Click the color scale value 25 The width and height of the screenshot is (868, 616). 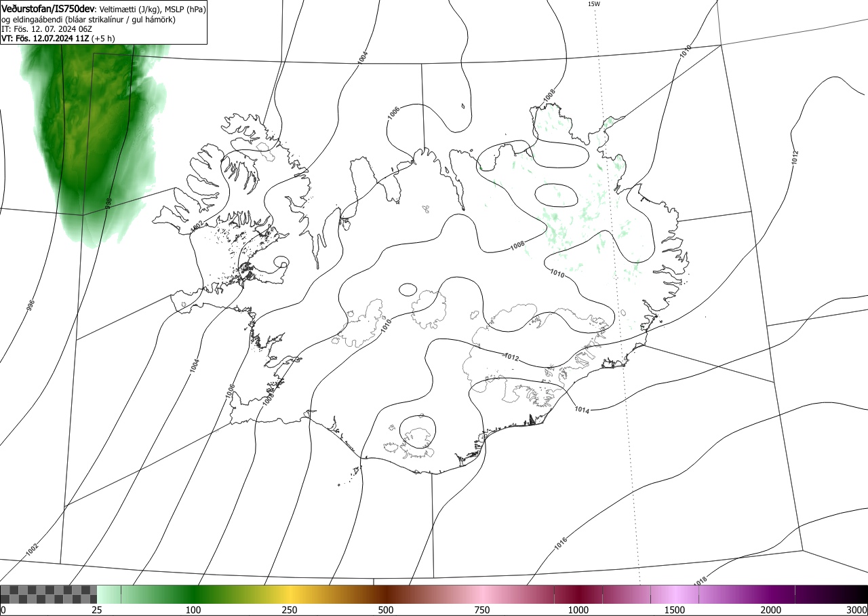click(97, 610)
